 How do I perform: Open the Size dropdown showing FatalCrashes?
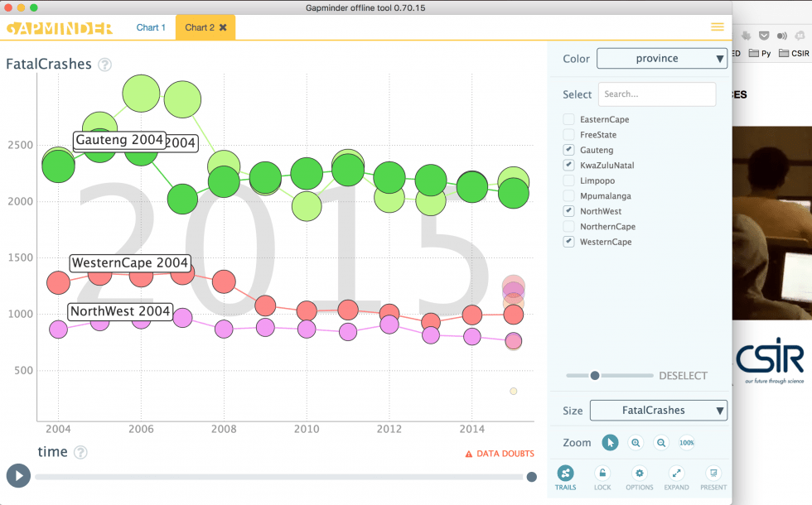(658, 410)
